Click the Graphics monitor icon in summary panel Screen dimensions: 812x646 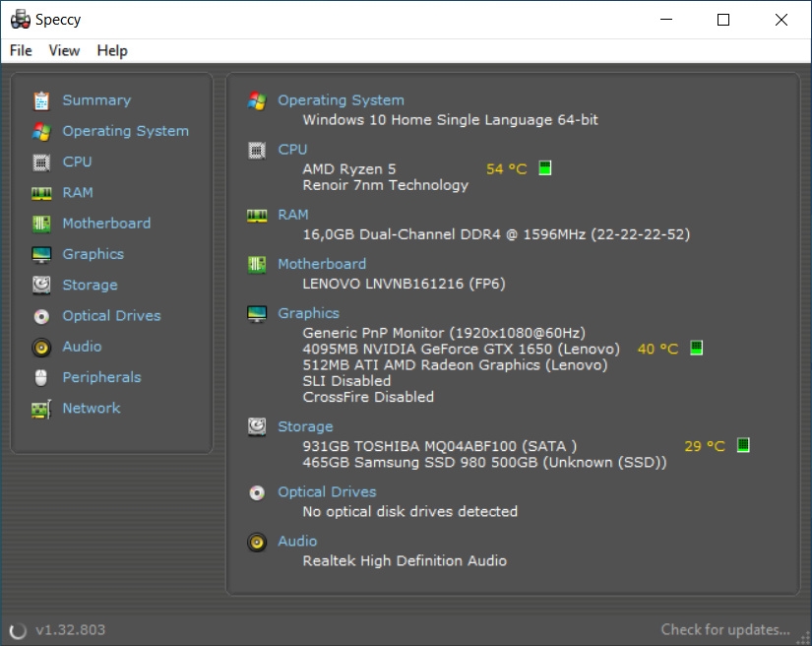[x=257, y=314]
